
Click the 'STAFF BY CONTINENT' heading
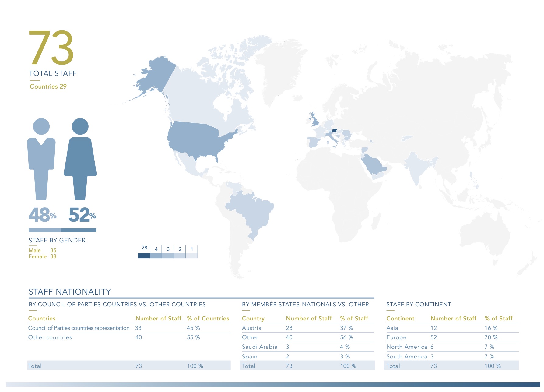click(x=419, y=305)
